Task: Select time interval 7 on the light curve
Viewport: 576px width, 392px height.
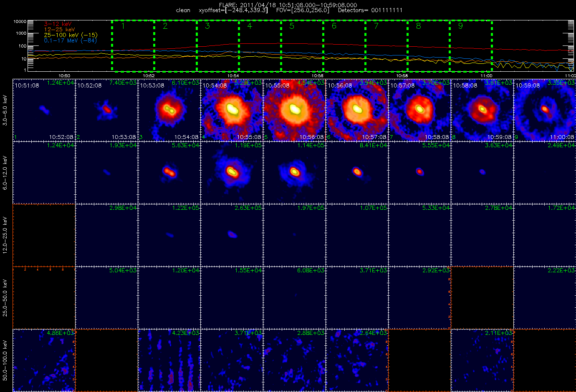Action: coord(386,45)
